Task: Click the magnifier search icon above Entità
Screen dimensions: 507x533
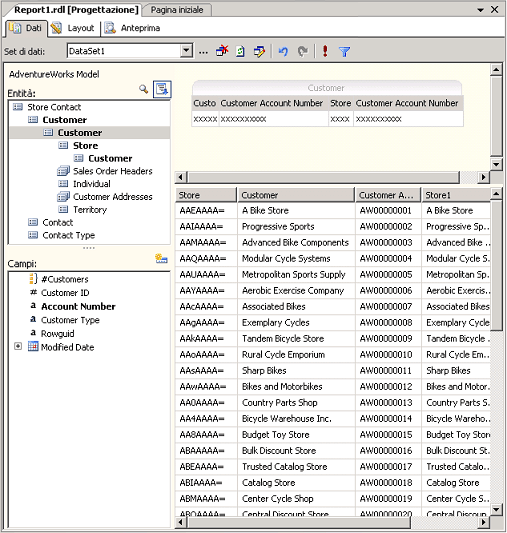Action: [143, 89]
